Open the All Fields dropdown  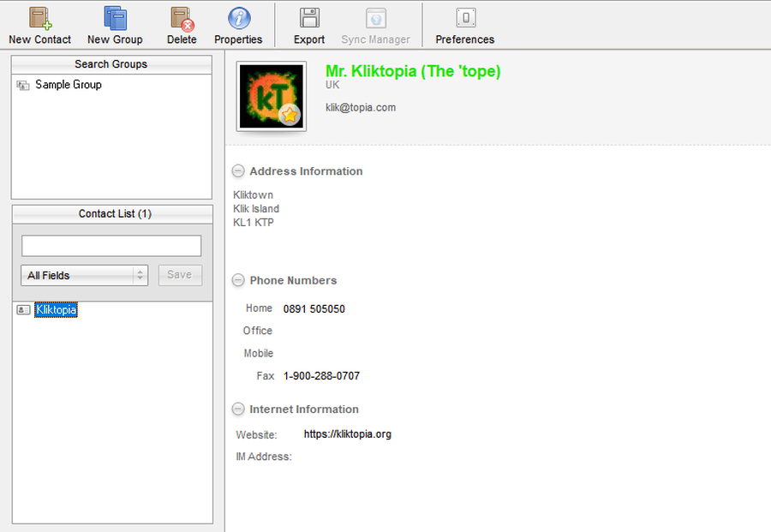(84, 275)
